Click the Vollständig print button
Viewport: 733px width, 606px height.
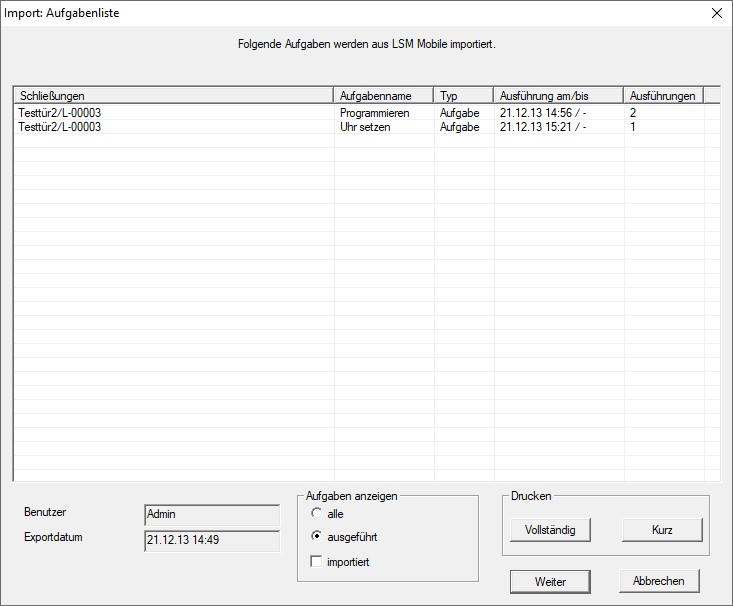click(550, 529)
